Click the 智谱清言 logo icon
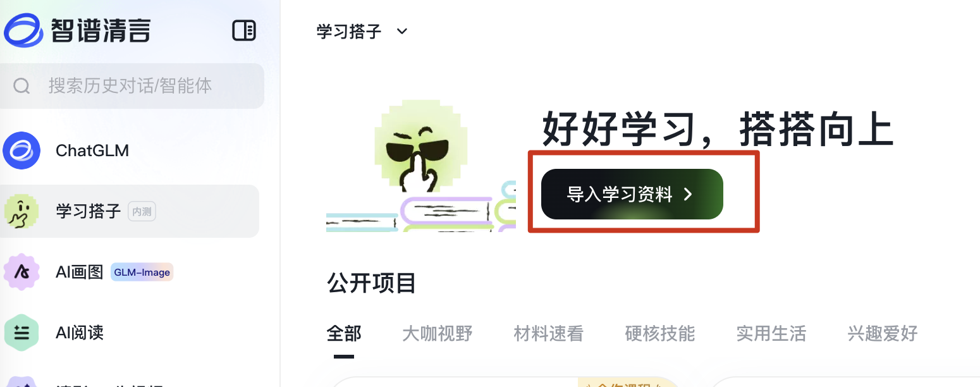Viewport: 980px width, 387px height. click(23, 30)
